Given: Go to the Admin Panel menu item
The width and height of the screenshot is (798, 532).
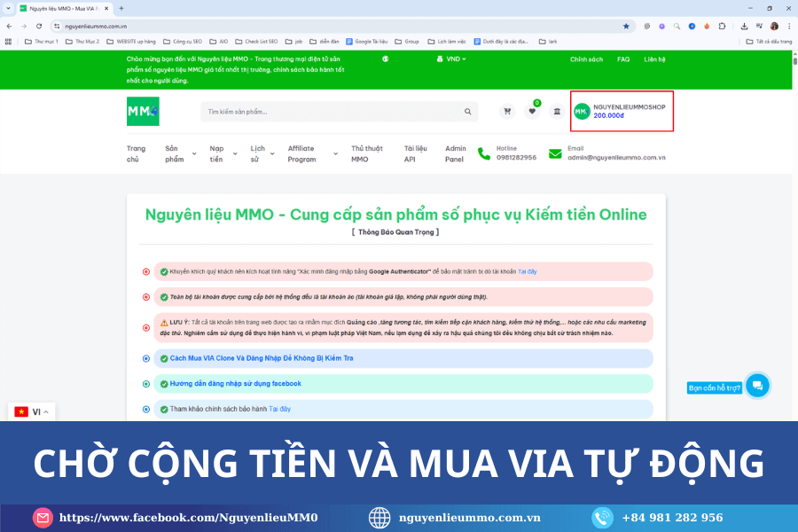Looking at the screenshot, I should tap(455, 153).
